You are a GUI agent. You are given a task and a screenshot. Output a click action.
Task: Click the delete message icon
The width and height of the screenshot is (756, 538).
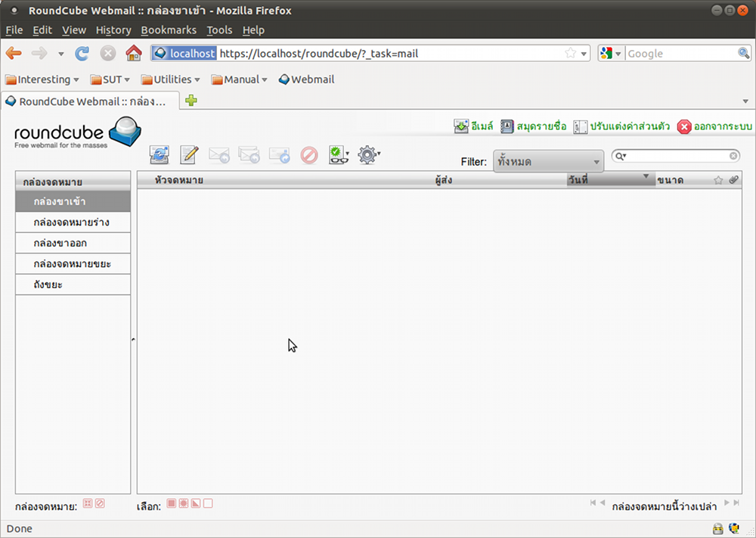coord(309,155)
